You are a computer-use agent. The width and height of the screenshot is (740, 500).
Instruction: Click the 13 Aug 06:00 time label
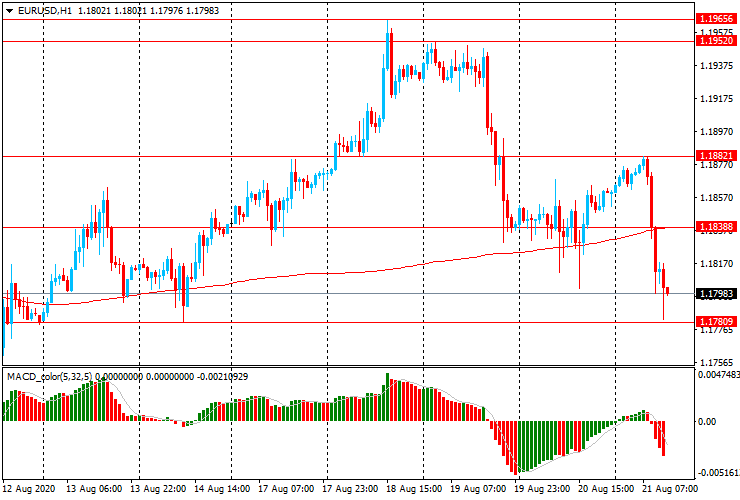pos(94,489)
